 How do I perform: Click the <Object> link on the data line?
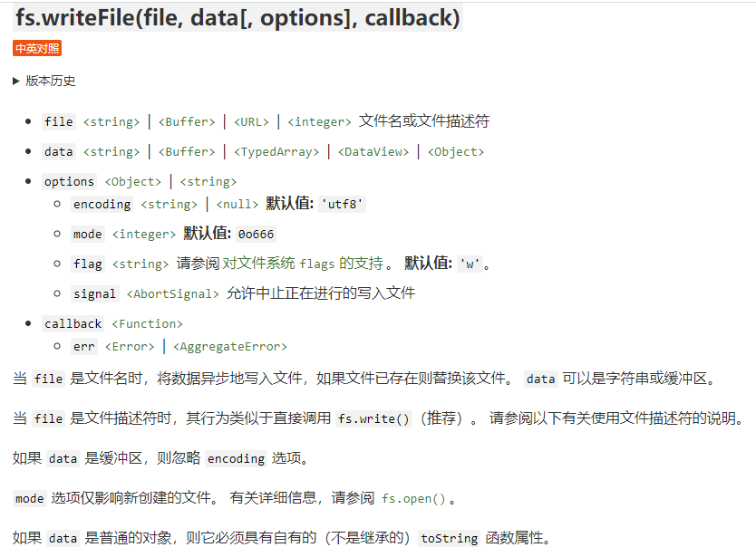pyautogui.click(x=455, y=152)
